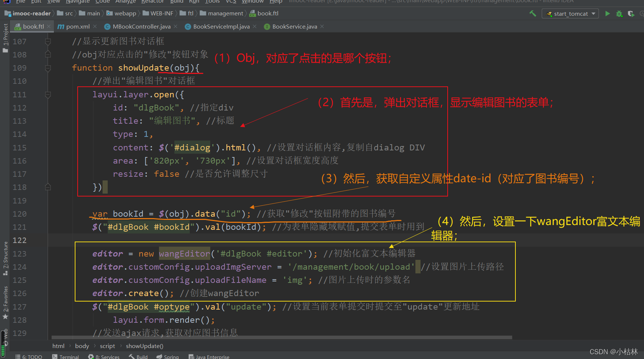Screen dimensions: 644x359
Task: Toggle fold end marker at line 118
Action: tap(48, 187)
